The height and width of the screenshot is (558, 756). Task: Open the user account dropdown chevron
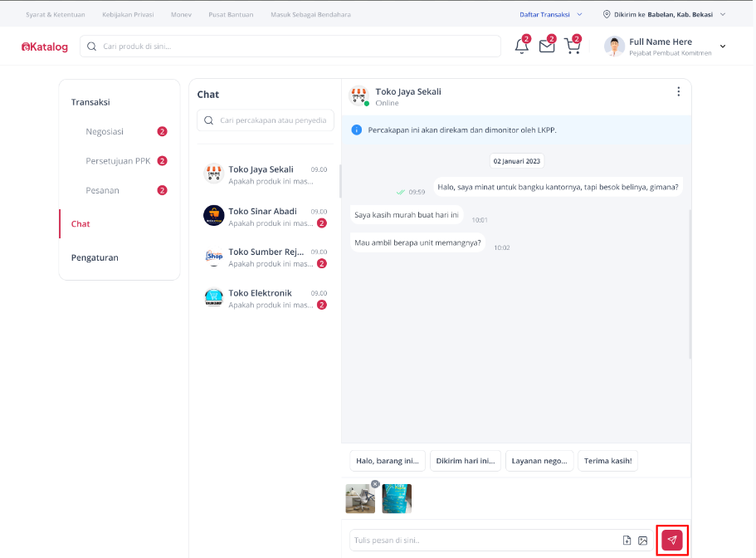pyautogui.click(x=723, y=46)
